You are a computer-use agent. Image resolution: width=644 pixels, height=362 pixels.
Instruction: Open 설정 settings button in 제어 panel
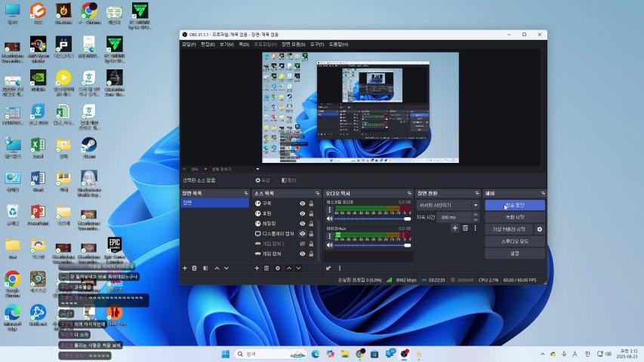coord(515,253)
